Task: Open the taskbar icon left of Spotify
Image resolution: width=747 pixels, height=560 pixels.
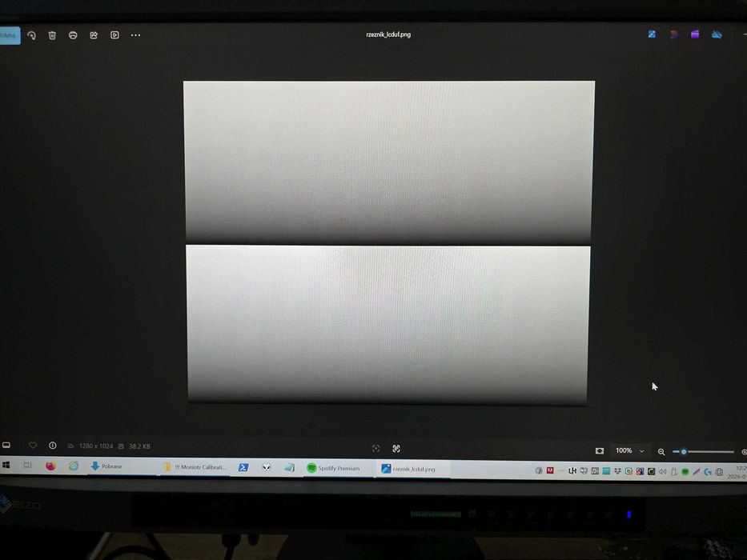Action: tap(289, 468)
